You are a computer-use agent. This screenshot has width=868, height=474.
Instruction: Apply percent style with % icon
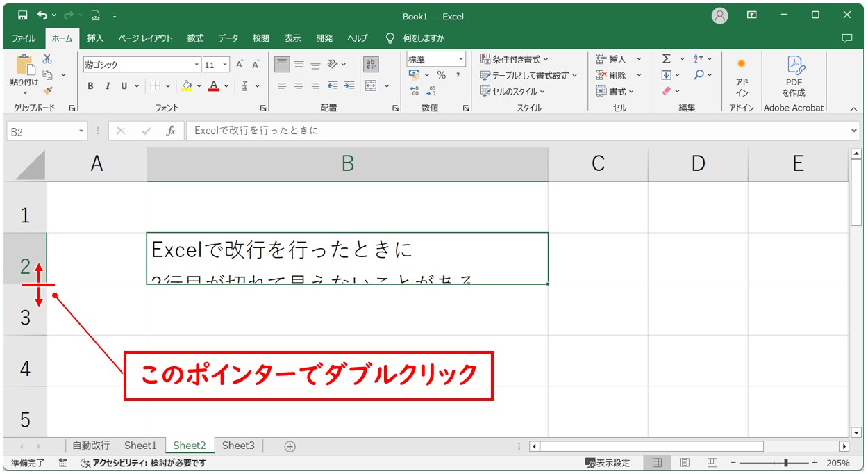(441, 75)
